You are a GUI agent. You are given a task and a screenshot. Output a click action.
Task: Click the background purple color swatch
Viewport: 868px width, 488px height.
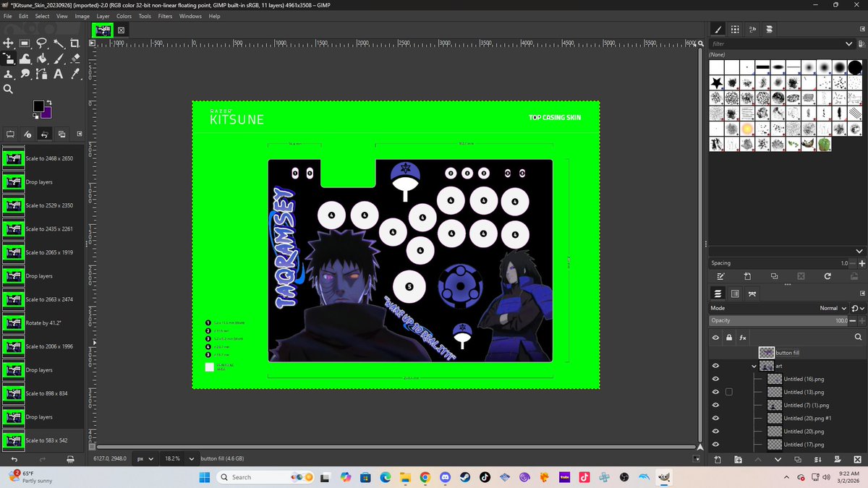47,114
